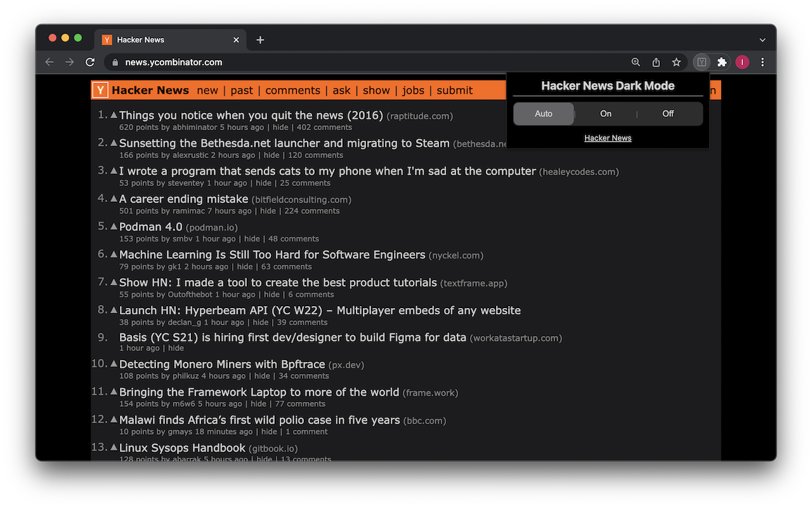Click Hacker News Dark Mode extension icon
This screenshot has width=812, height=508.
[702, 62]
